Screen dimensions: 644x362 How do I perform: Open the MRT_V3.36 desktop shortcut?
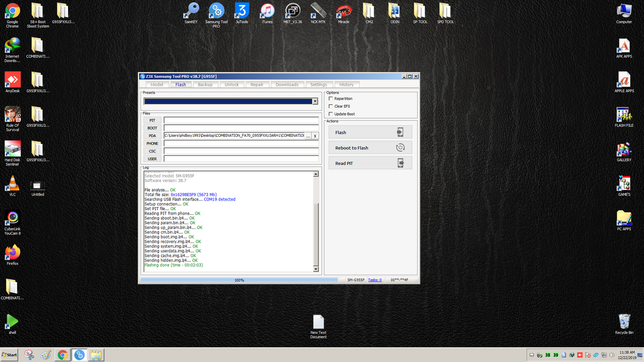(292, 14)
